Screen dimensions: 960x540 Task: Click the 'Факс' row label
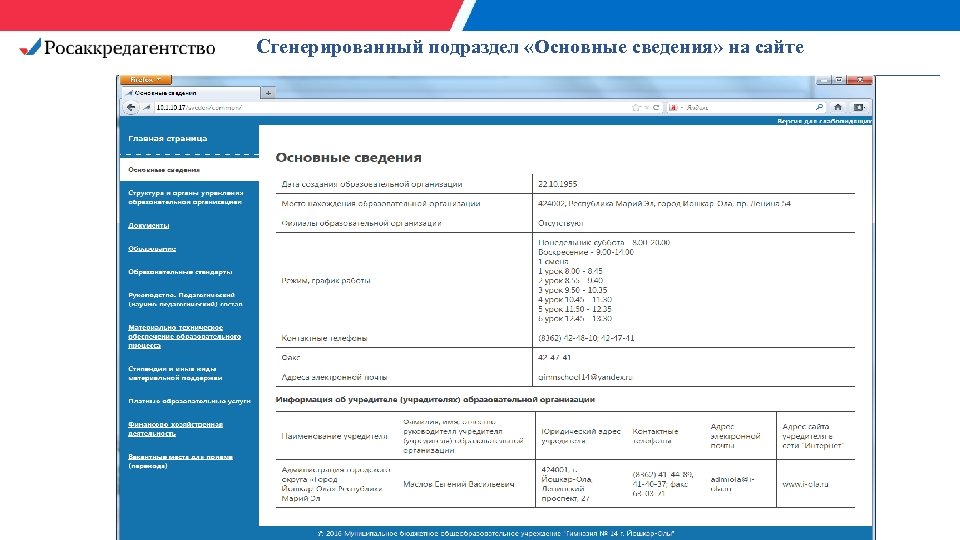point(291,357)
